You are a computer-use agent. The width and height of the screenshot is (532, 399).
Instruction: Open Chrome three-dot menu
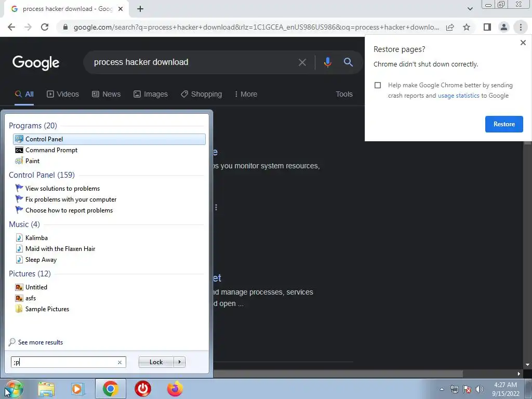point(521,27)
